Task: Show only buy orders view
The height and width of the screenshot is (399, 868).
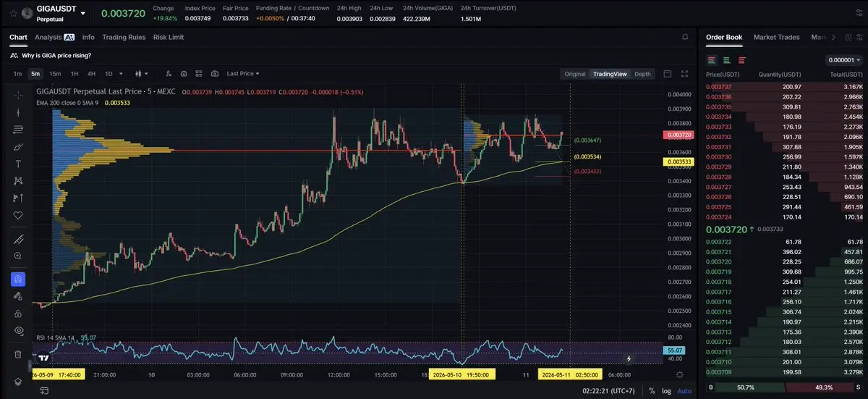Action: (x=727, y=60)
